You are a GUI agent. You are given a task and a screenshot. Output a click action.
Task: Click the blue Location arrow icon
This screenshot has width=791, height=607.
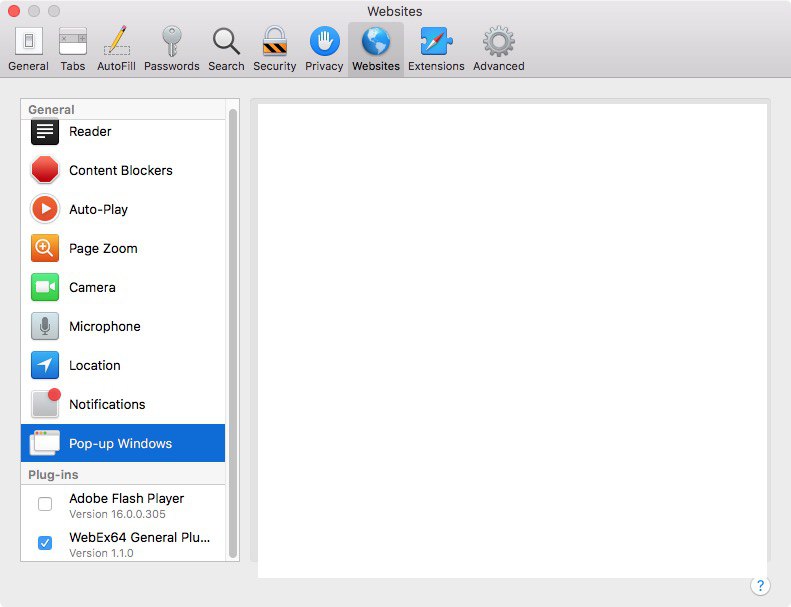pyautogui.click(x=45, y=365)
